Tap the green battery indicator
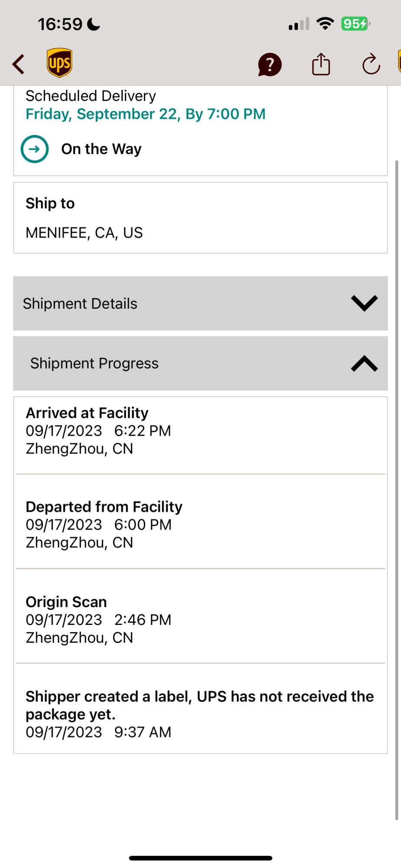Screen dimensions: 401x868 355,23
